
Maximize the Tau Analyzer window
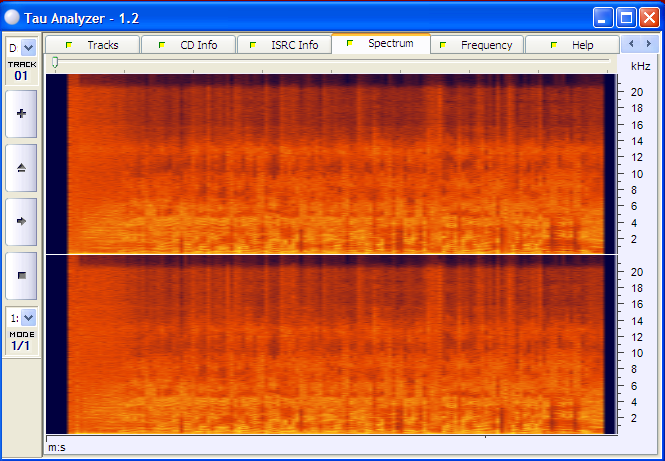626,17
